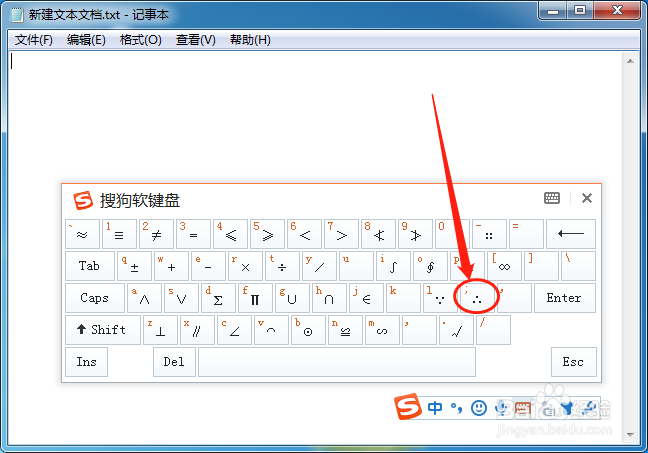Click the ≮ not-less-than key
Screen dimensions: 648x453
click(378, 234)
